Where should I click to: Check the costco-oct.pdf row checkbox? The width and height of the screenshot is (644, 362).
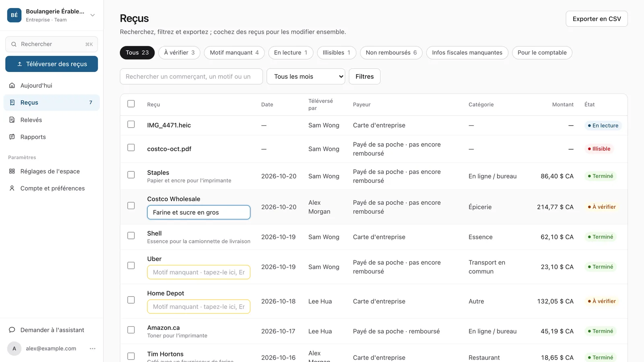pyautogui.click(x=131, y=148)
